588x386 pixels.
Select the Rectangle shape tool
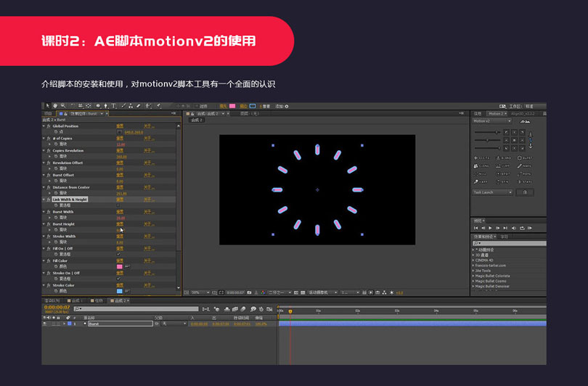(98, 106)
